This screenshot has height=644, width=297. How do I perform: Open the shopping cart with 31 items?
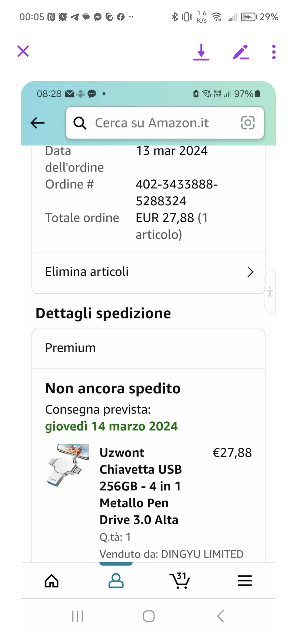point(180,581)
